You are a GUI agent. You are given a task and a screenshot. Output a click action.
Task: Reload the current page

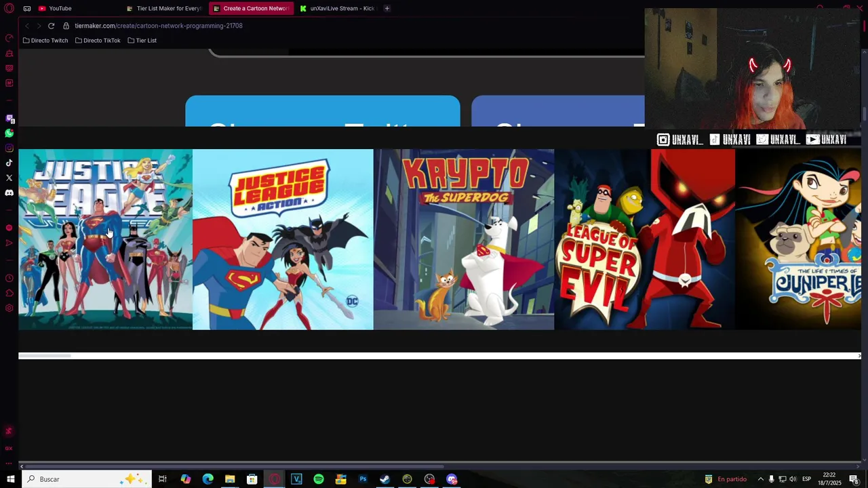pos(51,26)
